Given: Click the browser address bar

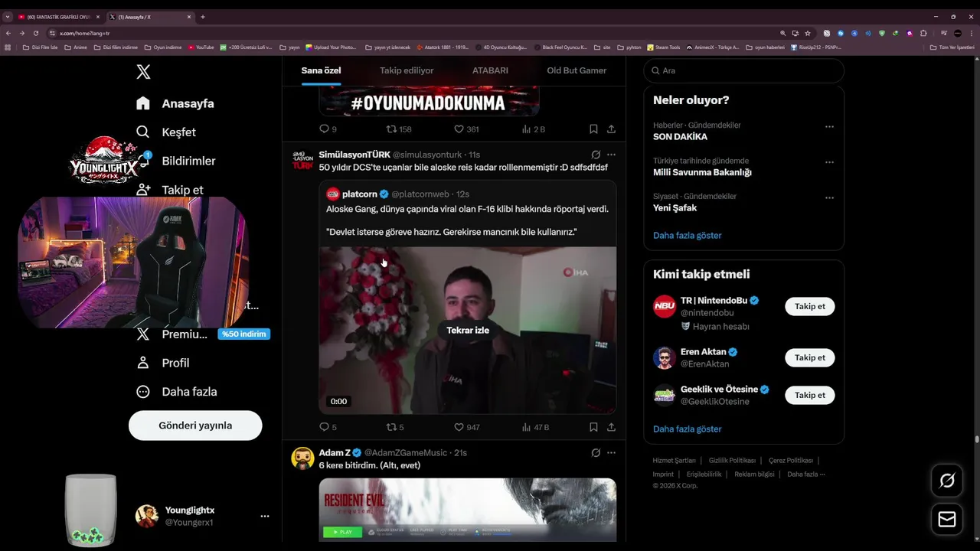Looking at the screenshot, I should pyautogui.click(x=413, y=34).
